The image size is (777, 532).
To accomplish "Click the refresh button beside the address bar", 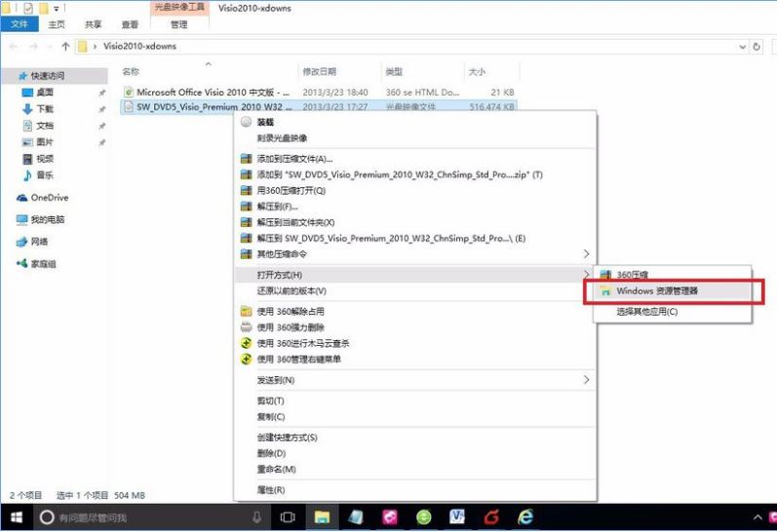I will 757,47.
